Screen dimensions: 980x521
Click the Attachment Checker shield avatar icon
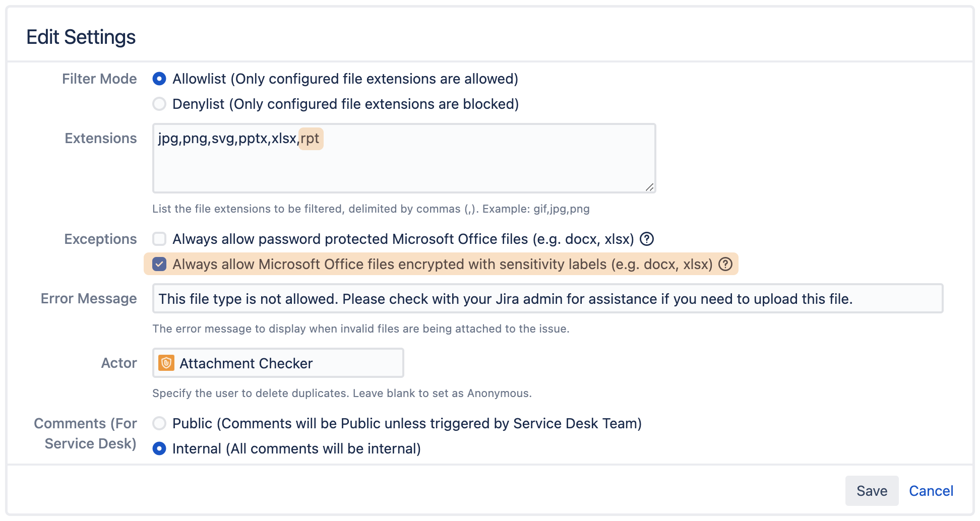(x=166, y=363)
